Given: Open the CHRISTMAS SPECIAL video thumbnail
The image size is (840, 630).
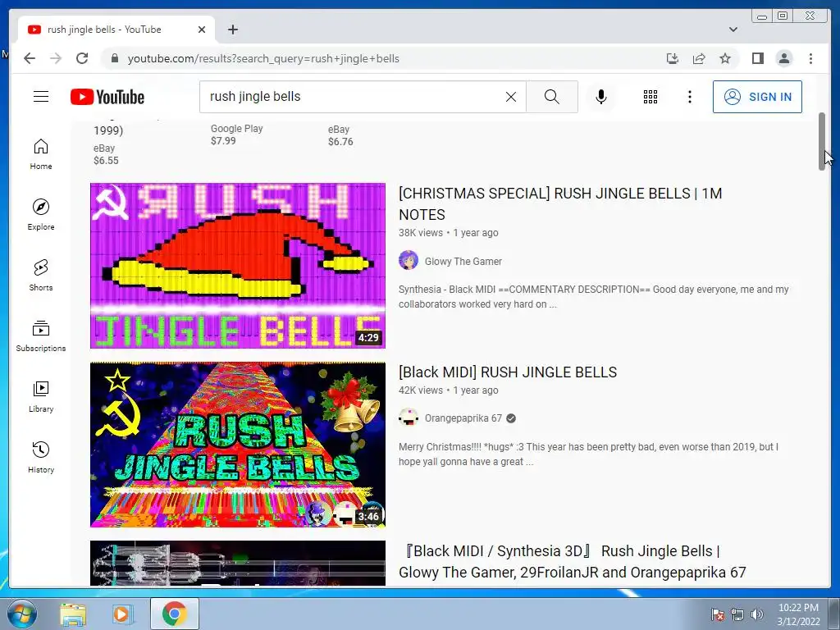Looking at the screenshot, I should 238,266.
